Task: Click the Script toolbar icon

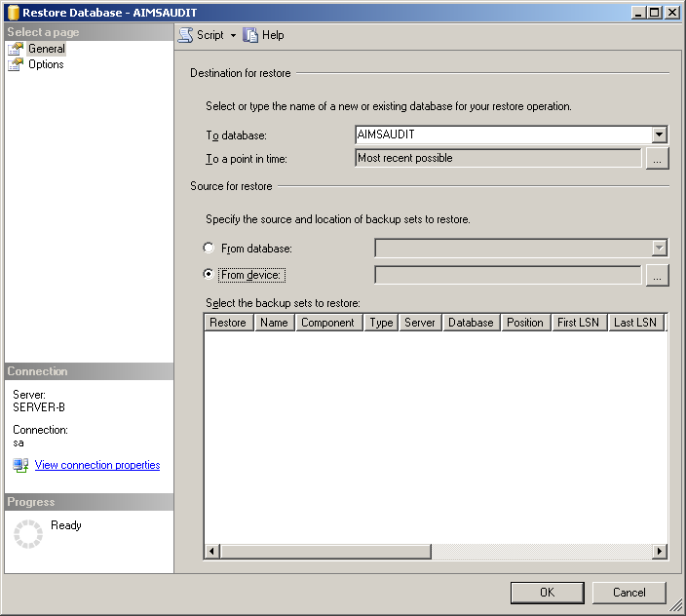Action: pyautogui.click(x=185, y=35)
